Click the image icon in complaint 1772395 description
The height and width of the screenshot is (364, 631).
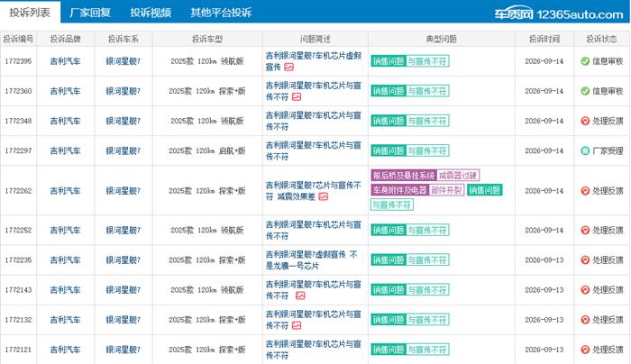[288, 68]
